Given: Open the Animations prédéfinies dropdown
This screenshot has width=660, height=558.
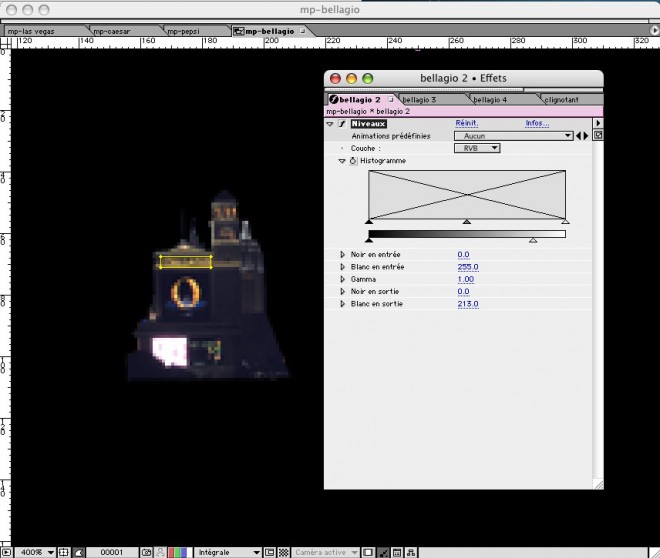Looking at the screenshot, I should click(x=514, y=135).
